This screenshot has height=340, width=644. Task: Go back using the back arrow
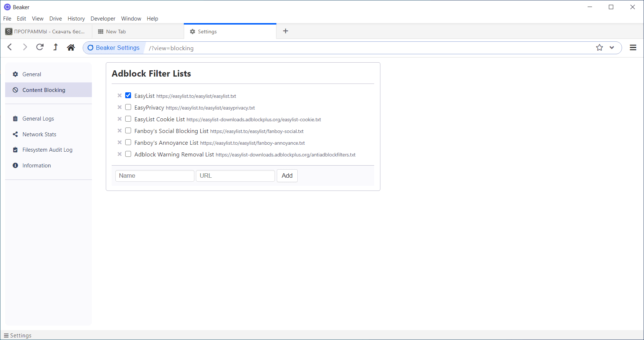click(10, 47)
